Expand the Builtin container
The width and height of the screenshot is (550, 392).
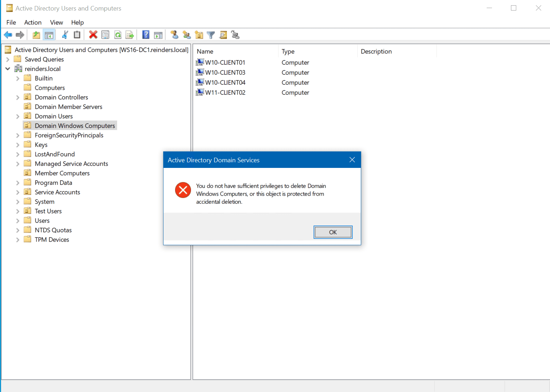click(x=18, y=78)
